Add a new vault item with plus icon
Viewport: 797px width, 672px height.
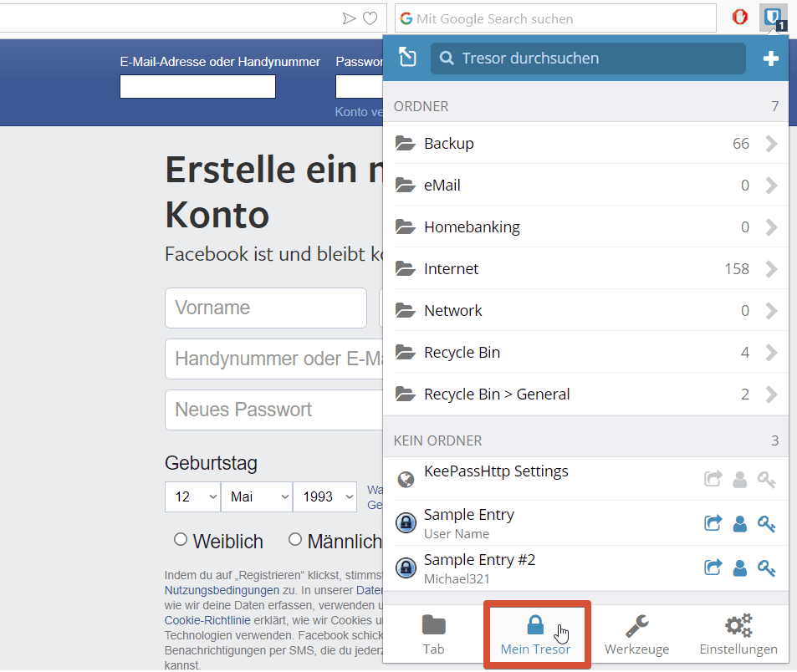(x=770, y=59)
